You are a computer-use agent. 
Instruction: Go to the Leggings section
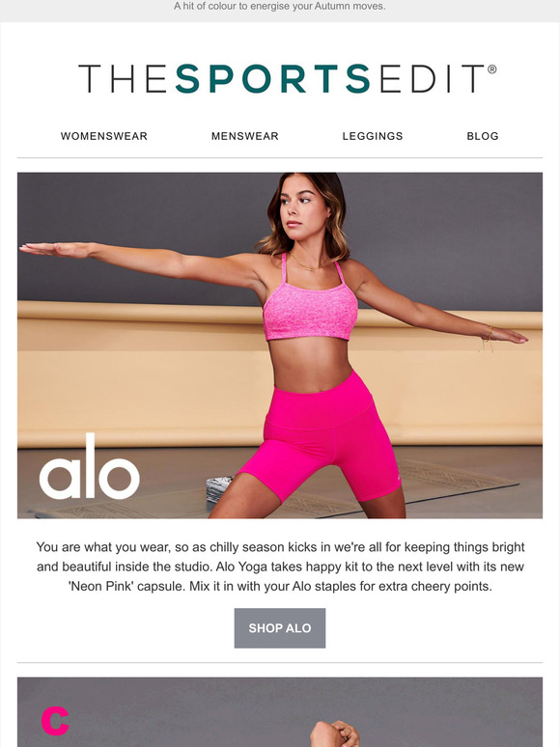coord(373,136)
